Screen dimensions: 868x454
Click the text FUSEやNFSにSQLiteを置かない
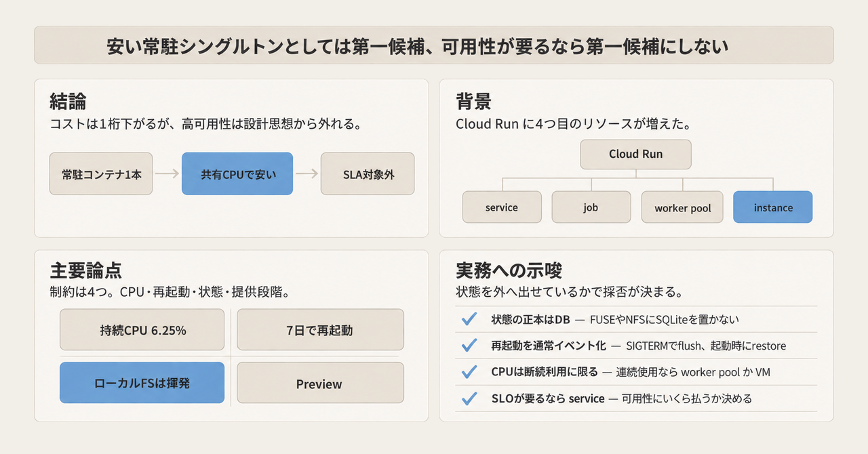(x=665, y=319)
